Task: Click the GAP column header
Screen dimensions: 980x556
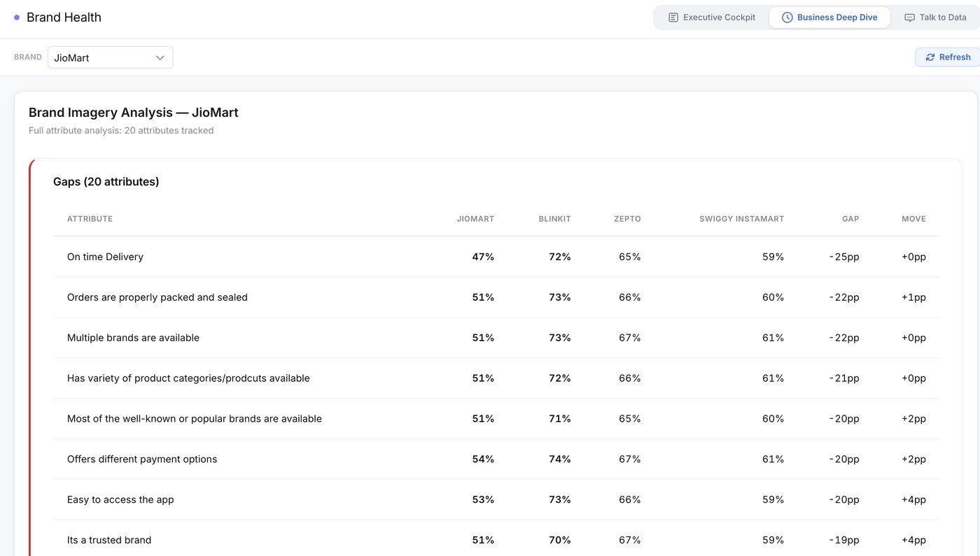Action: click(x=850, y=219)
